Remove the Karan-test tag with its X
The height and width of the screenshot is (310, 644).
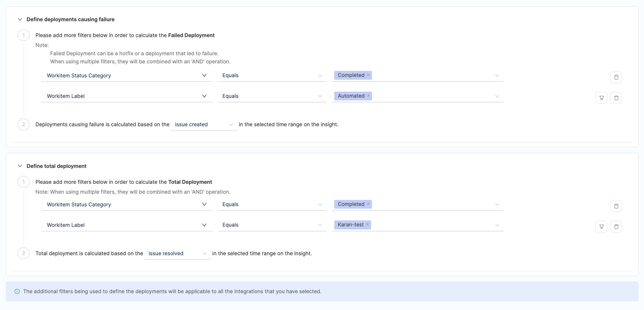click(x=367, y=224)
